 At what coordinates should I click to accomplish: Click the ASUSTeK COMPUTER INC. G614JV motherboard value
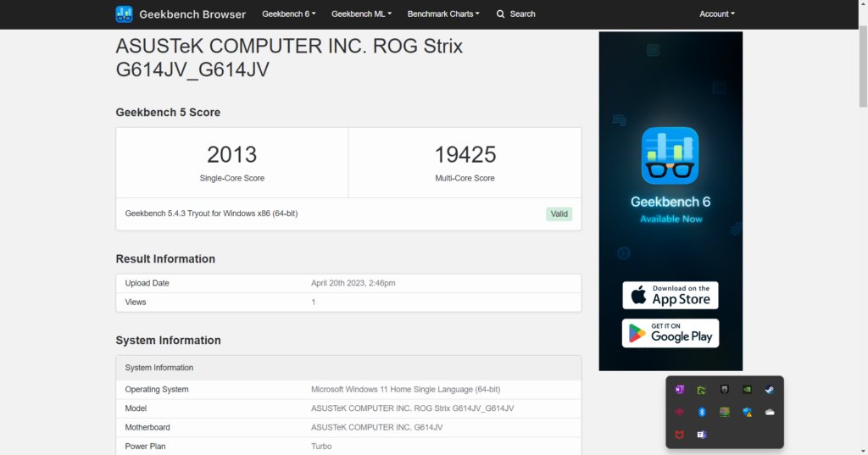coord(377,427)
